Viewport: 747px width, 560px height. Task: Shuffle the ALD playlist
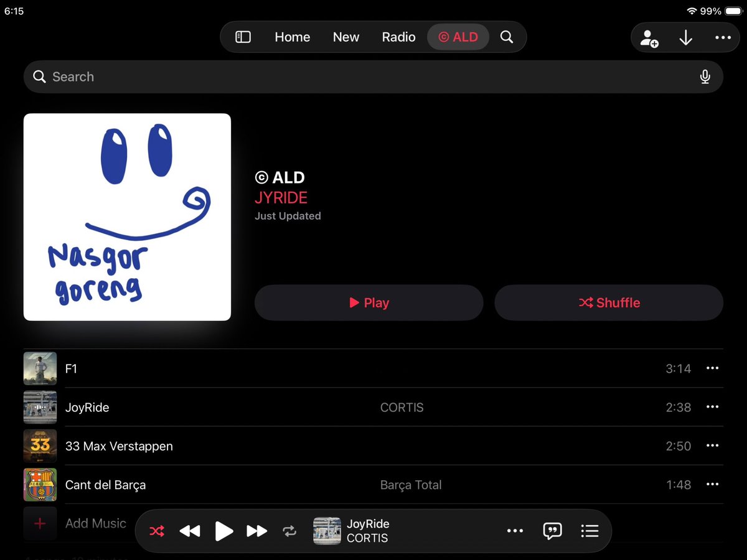pos(609,303)
